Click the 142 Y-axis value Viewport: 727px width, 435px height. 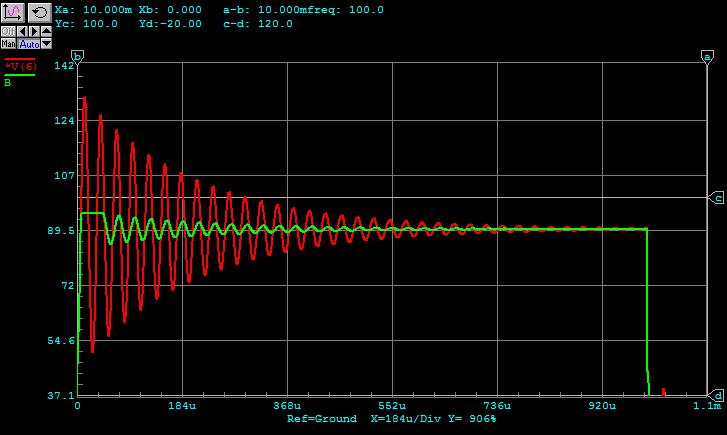64,65
